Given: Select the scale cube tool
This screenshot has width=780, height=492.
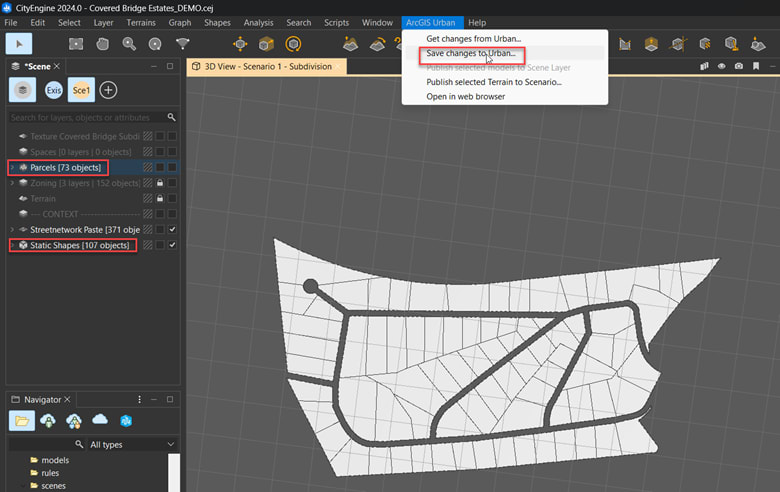Looking at the screenshot, I should pyautogui.click(x=267, y=44).
